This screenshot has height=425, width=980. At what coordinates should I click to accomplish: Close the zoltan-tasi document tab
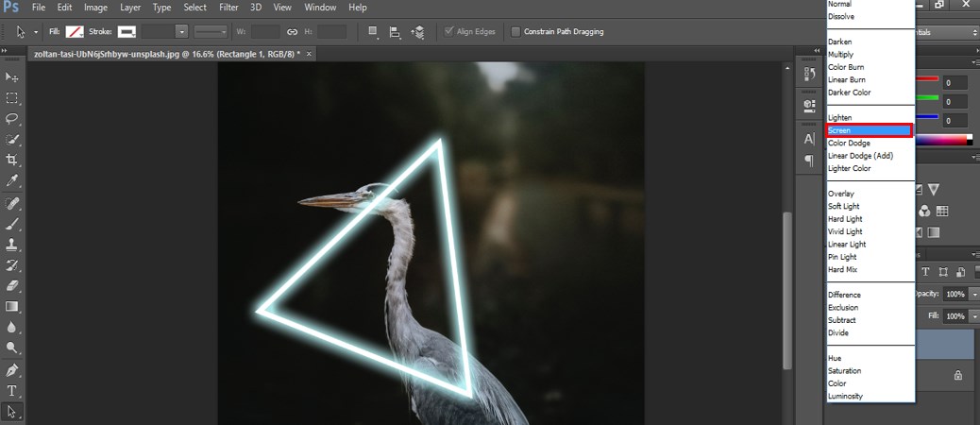309,55
